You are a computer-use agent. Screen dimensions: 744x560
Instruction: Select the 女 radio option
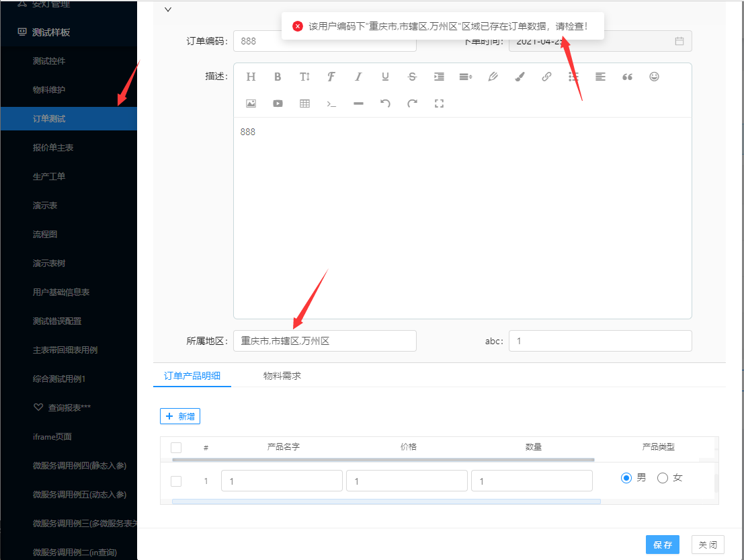point(663,478)
